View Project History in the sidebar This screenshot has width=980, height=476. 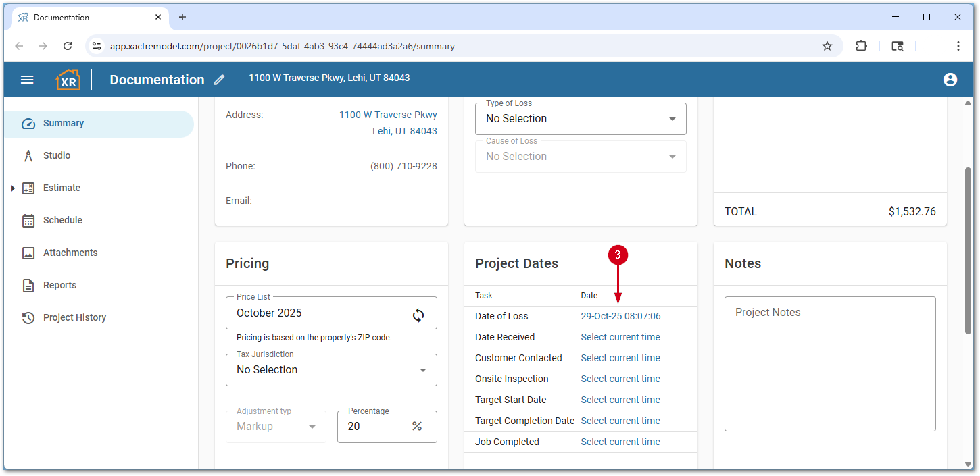click(74, 317)
